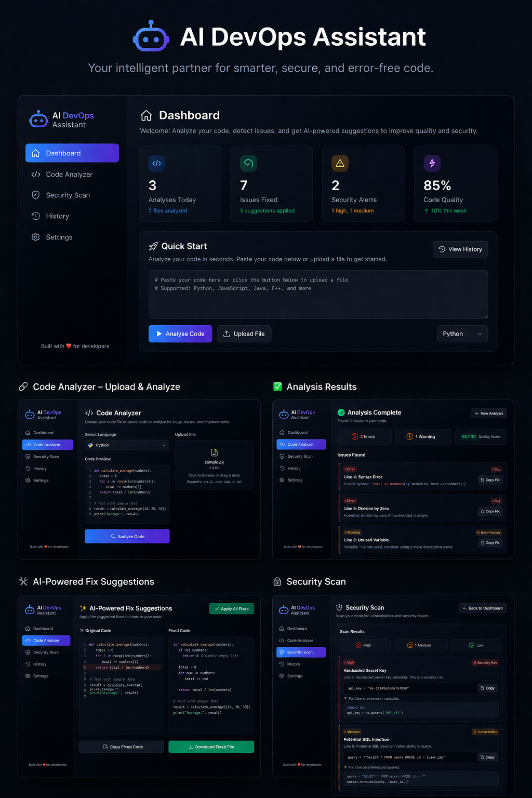Click the shield icon beside Security Scan heading
Screen dimensions: 532x798
click(339, 607)
